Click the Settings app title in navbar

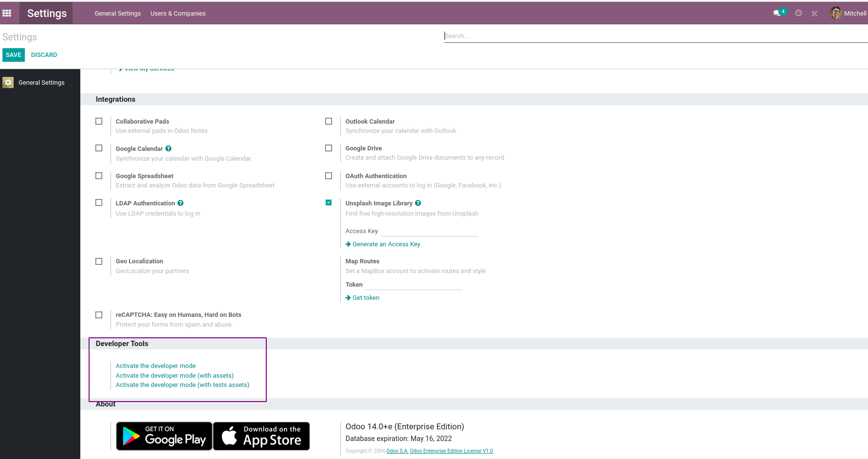(x=47, y=13)
